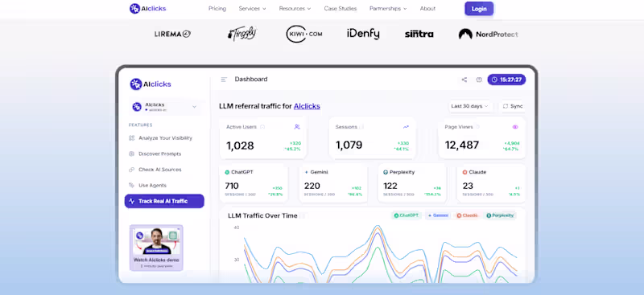644x295 pixels.
Task: Expand the Partnerships menu
Action: (388, 9)
